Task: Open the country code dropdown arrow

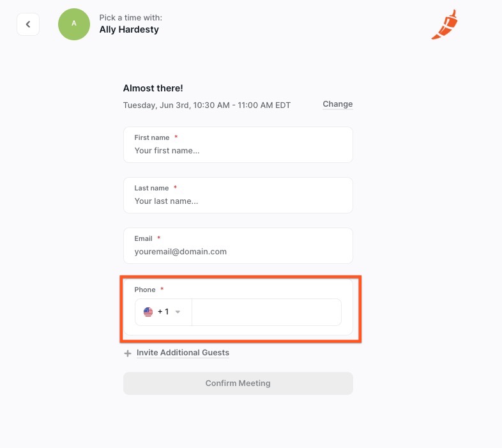Action: [178, 312]
